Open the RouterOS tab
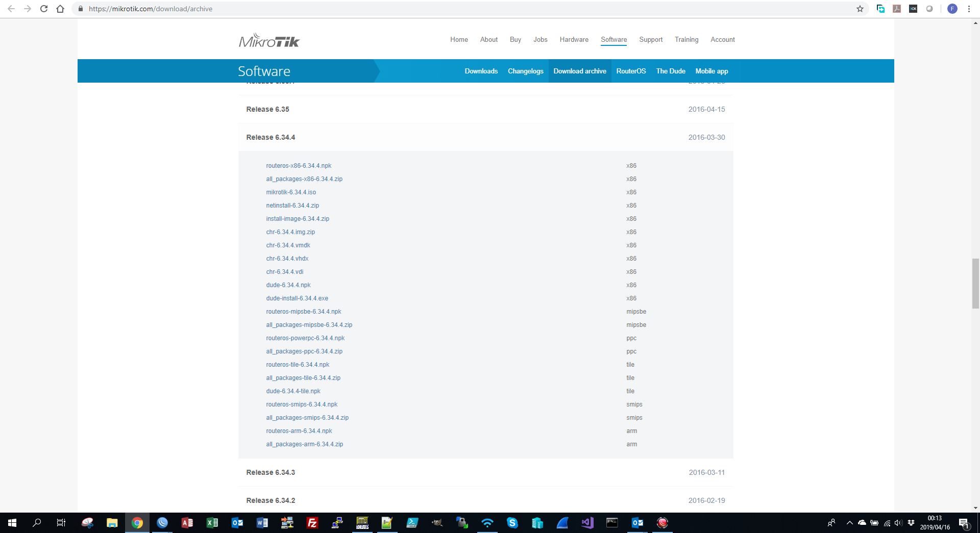The image size is (980, 533). [631, 71]
